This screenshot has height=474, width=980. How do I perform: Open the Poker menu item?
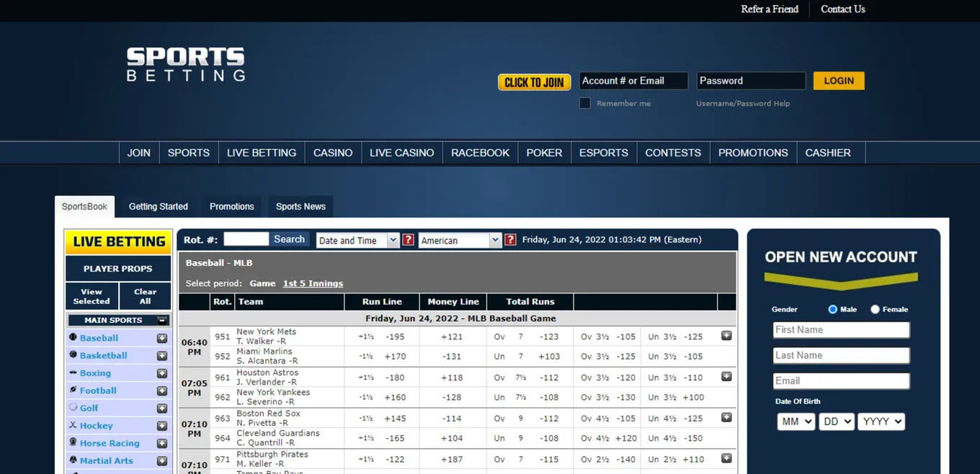(x=544, y=153)
